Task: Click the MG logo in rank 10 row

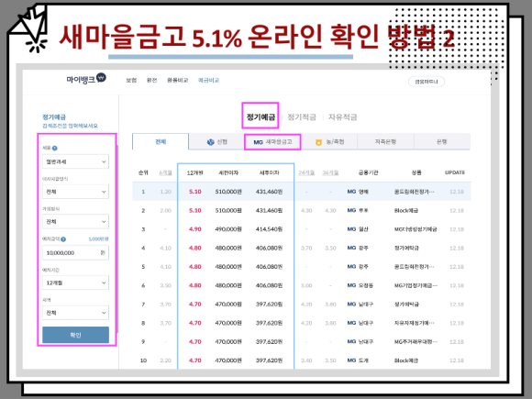Action: click(351, 360)
